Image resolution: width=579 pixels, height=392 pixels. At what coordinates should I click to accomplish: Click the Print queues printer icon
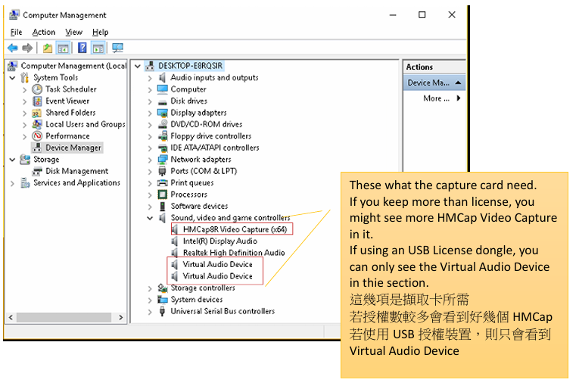click(x=163, y=182)
